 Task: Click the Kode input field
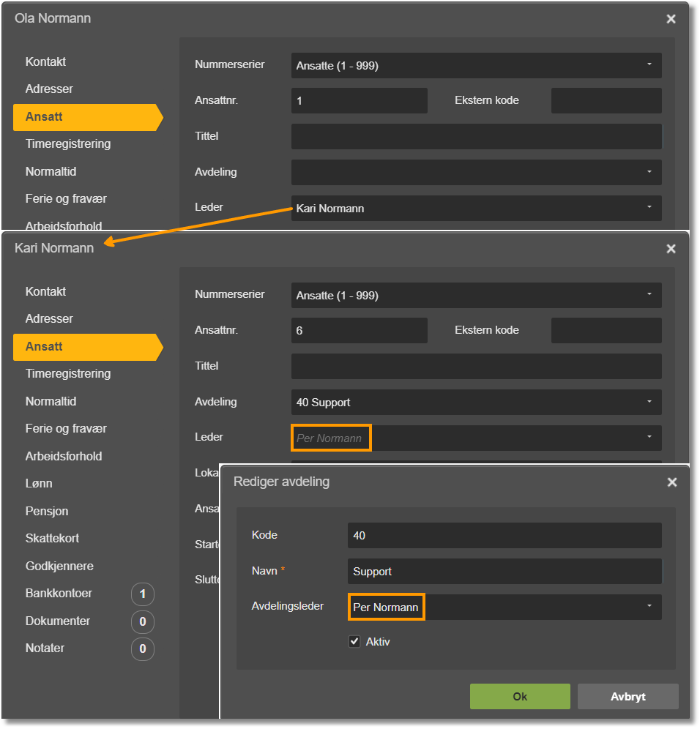pyautogui.click(x=504, y=536)
